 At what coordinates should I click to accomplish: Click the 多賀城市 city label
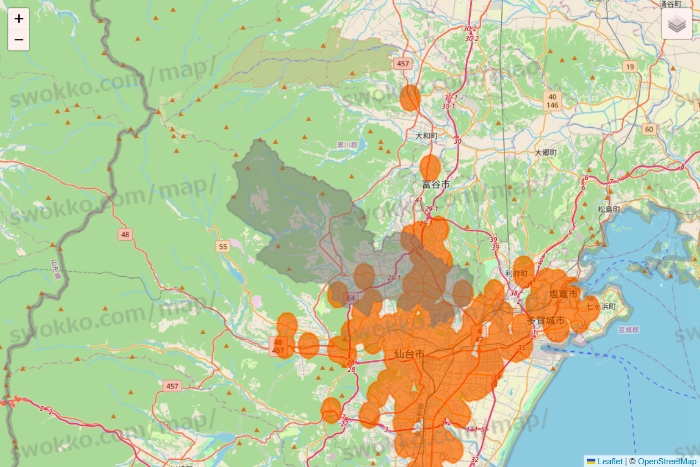tap(546, 320)
